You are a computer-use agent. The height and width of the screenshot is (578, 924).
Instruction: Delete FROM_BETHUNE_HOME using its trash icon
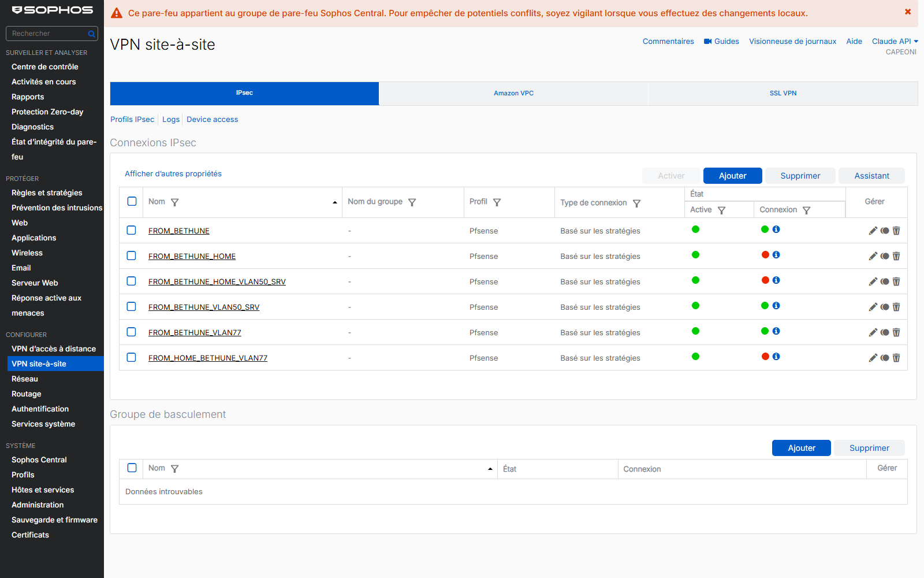point(896,256)
